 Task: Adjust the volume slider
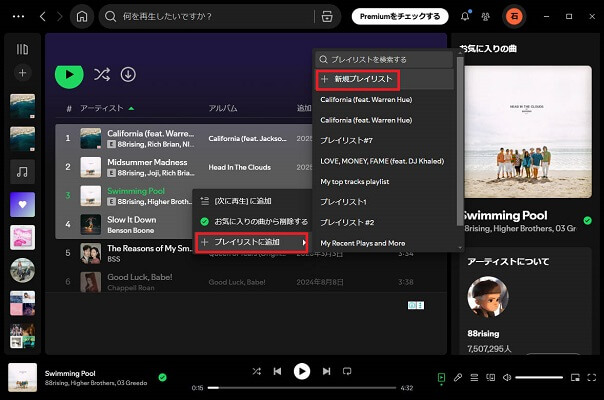pos(539,378)
